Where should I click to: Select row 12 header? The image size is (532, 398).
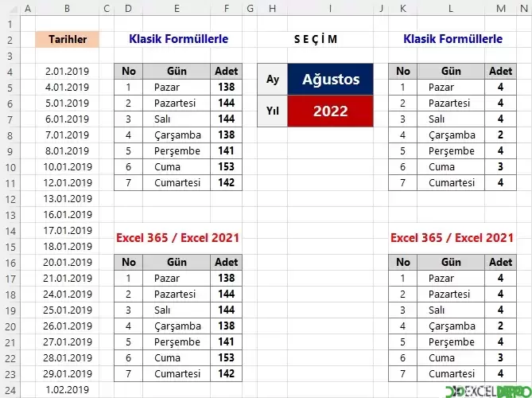tap(10, 199)
